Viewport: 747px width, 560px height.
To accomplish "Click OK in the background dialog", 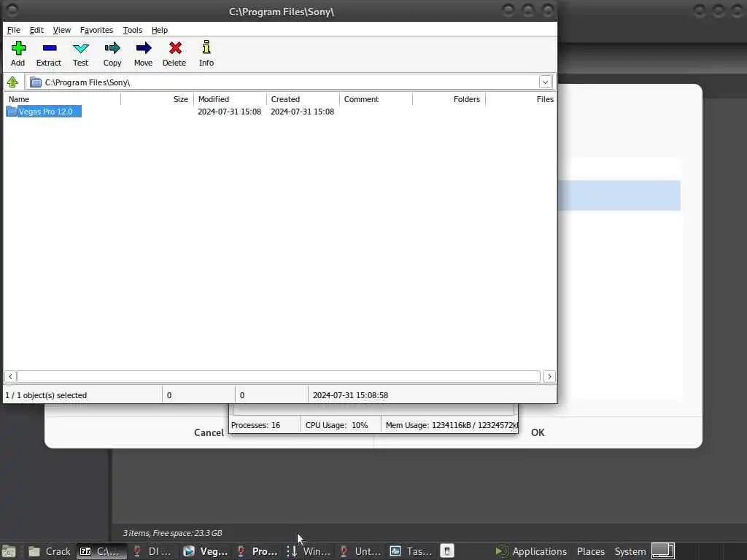I will tap(538, 432).
